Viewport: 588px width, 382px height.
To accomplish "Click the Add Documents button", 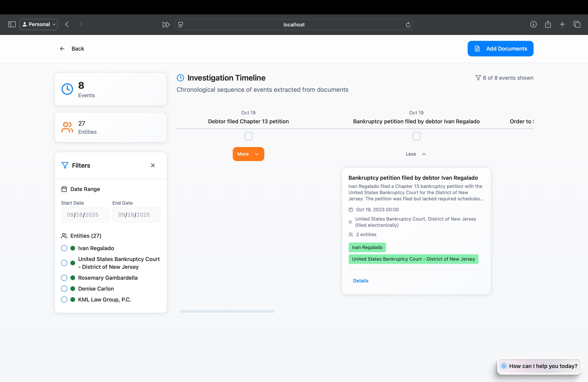I will click(500, 49).
